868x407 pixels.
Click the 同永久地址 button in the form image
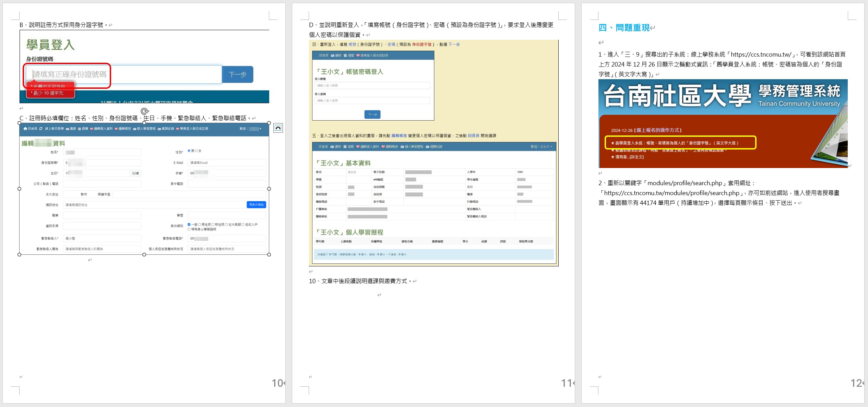click(x=256, y=205)
